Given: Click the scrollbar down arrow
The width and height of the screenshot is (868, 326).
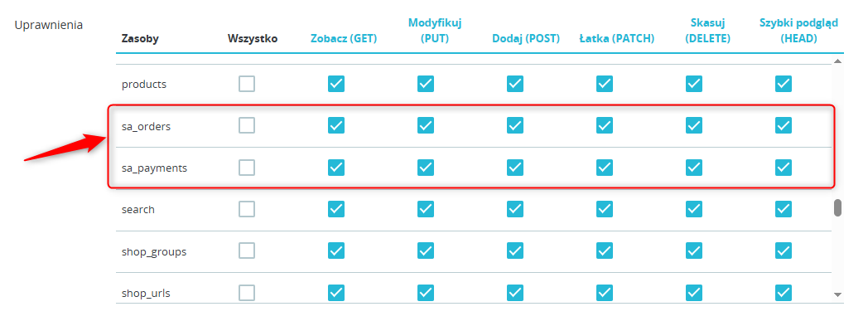Looking at the screenshot, I should 837,294.
